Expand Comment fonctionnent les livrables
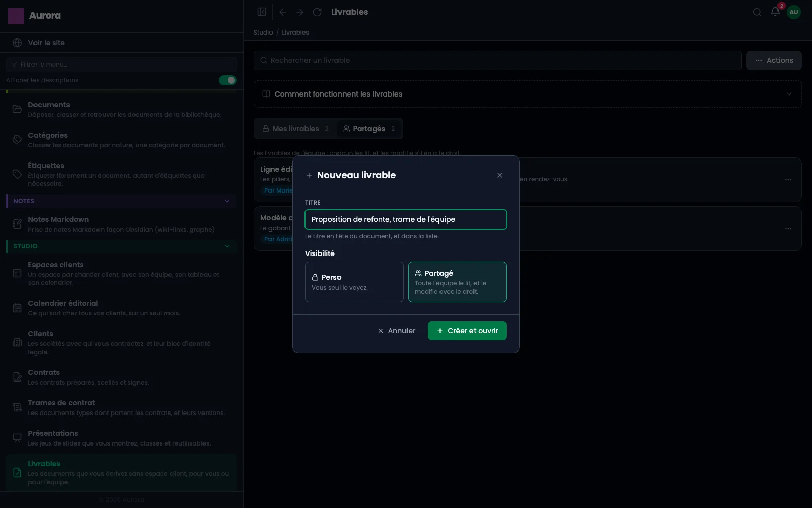Screen dimensions: 812x508 528,94
